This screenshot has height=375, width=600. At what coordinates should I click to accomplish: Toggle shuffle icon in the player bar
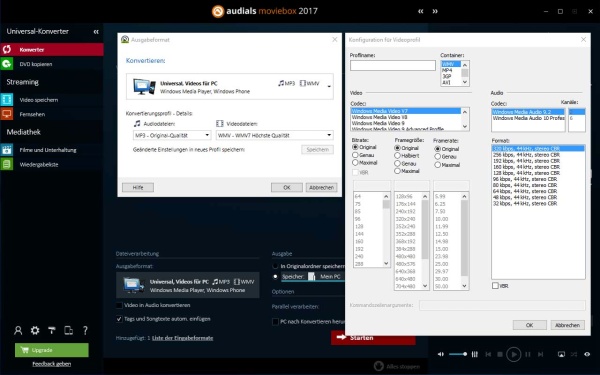[x=574, y=354]
